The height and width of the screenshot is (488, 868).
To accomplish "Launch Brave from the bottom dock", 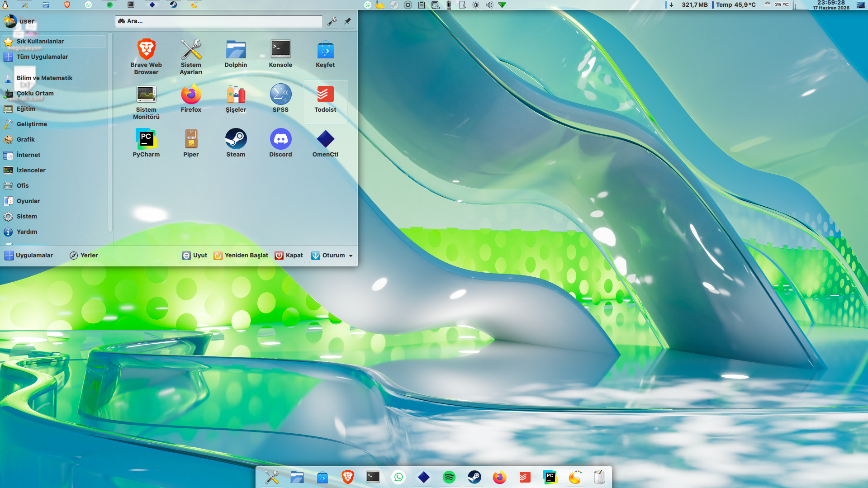I will pos(348,477).
